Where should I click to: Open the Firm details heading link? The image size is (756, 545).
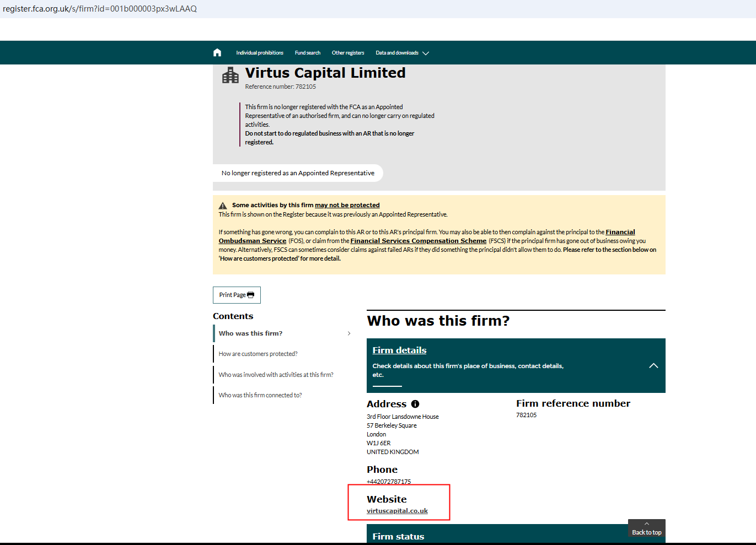pos(399,350)
